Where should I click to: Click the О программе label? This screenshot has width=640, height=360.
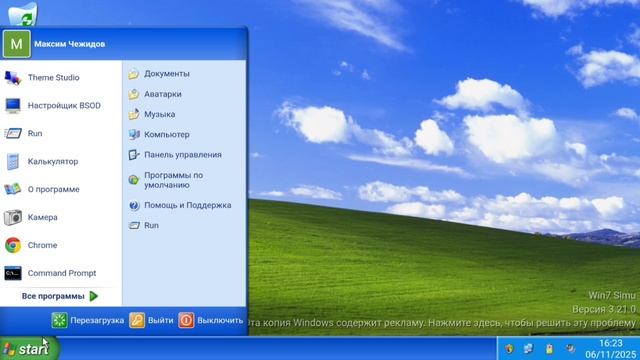click(53, 189)
